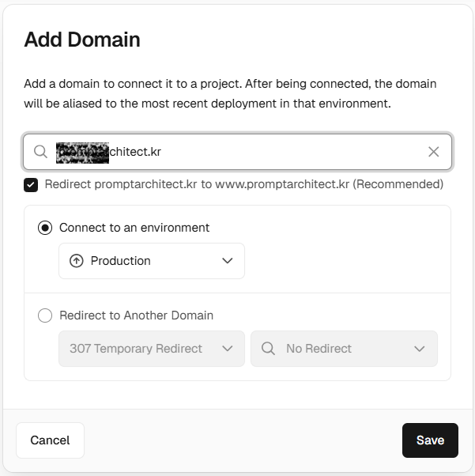This screenshot has width=475, height=476.
Task: Click the up-arrow circle icon beside Production
Action: click(77, 261)
